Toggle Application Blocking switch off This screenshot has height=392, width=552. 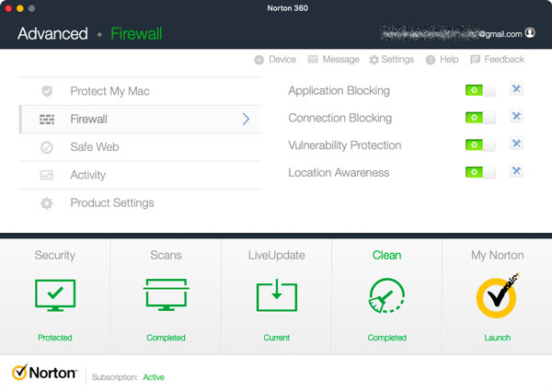480,90
